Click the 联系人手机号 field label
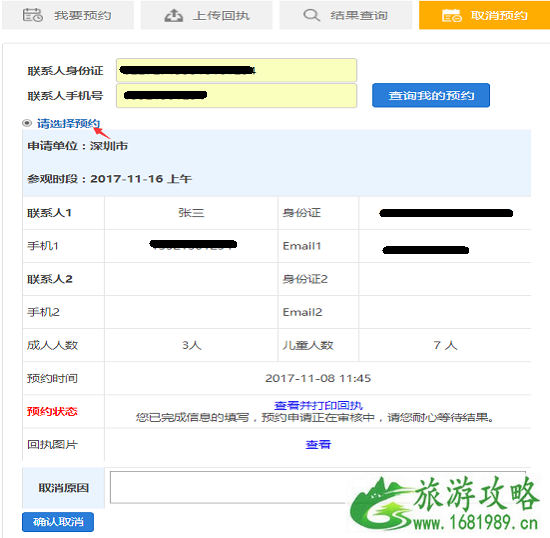The height and width of the screenshot is (538, 550). [x=66, y=95]
